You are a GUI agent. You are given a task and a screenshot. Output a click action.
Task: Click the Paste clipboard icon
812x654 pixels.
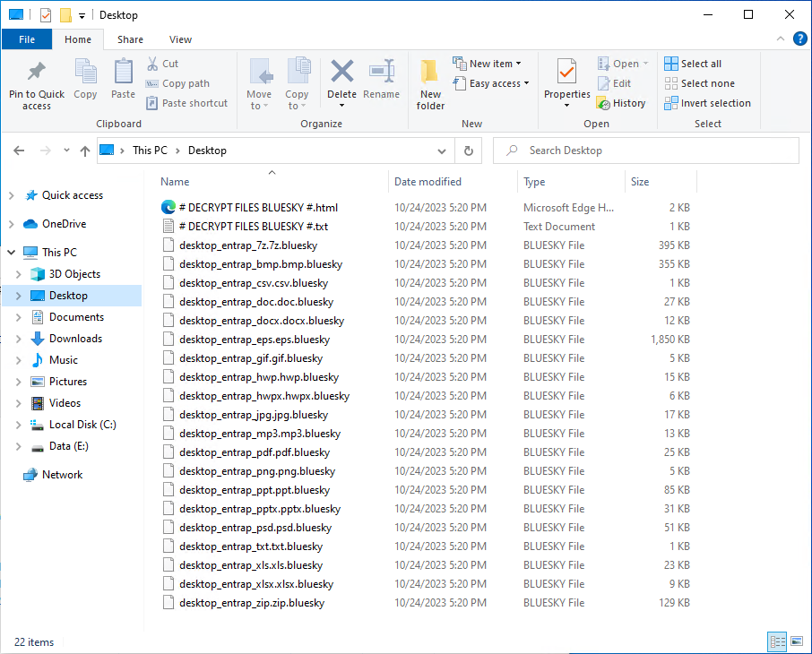tap(124, 72)
